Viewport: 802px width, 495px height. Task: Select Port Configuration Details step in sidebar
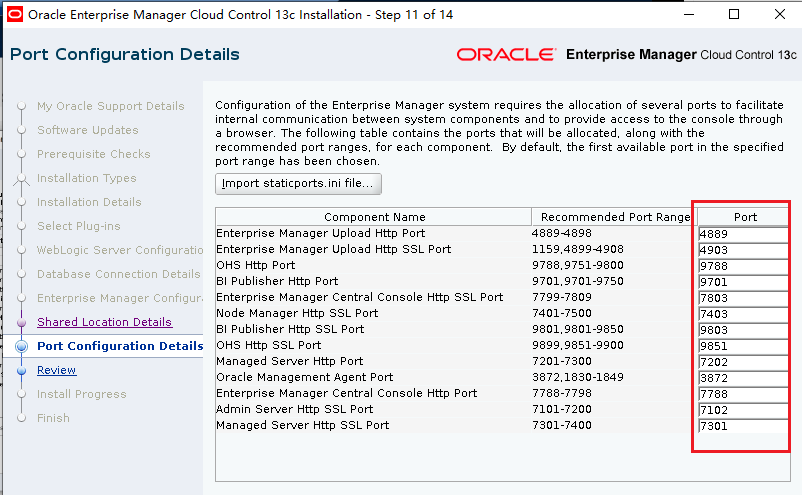click(x=120, y=346)
